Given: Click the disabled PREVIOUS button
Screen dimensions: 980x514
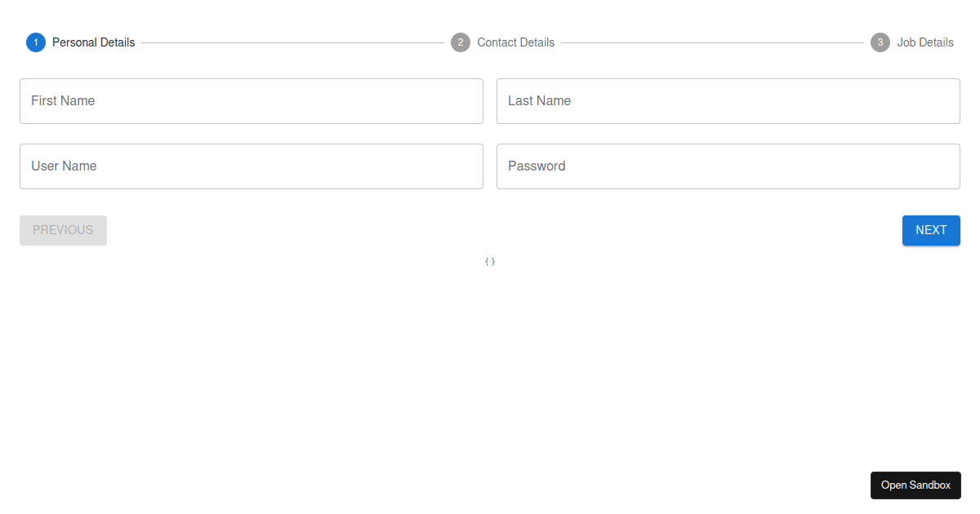Looking at the screenshot, I should (63, 230).
